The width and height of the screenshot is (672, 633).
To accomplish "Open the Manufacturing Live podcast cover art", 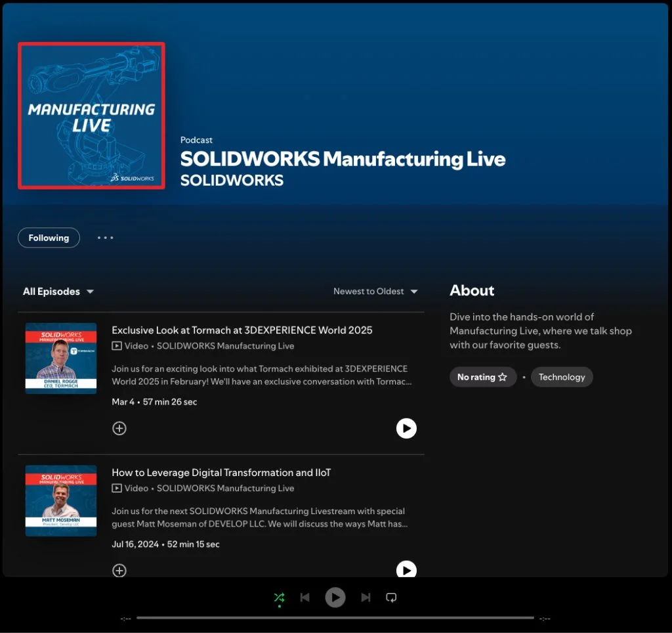I will pos(91,116).
